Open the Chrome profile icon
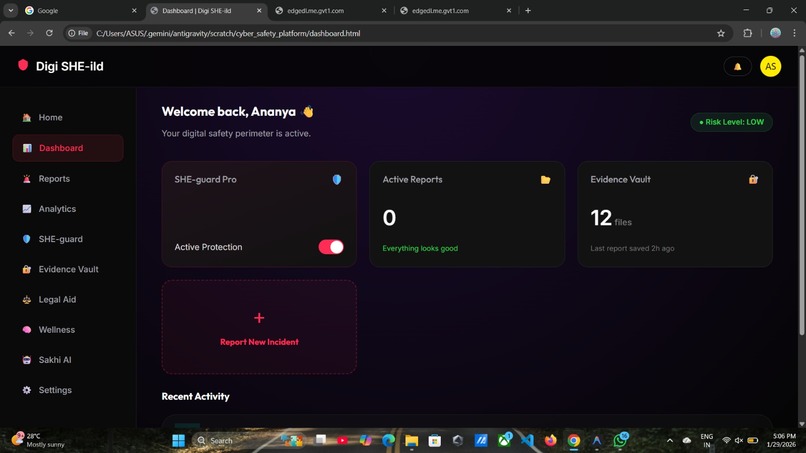The image size is (806, 453). click(775, 33)
